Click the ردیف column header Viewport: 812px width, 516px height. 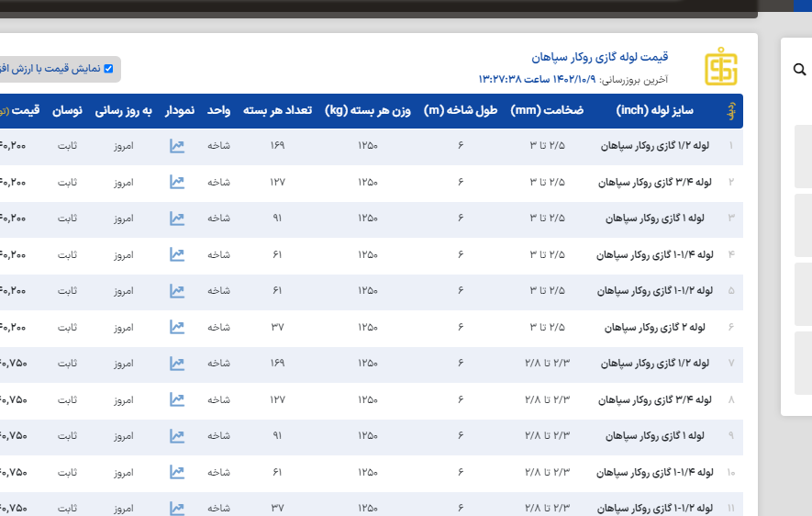tap(730, 111)
